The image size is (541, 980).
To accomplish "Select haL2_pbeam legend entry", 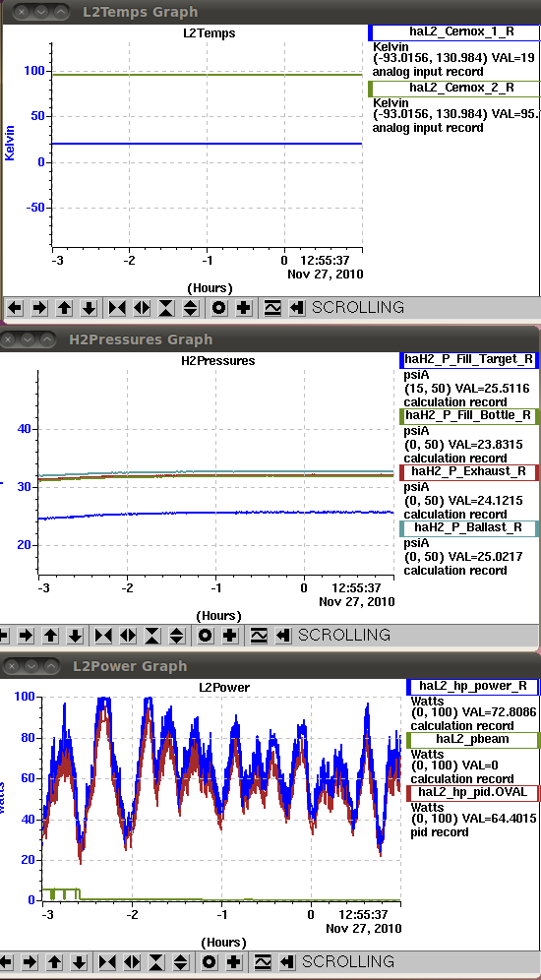I will coord(472,739).
